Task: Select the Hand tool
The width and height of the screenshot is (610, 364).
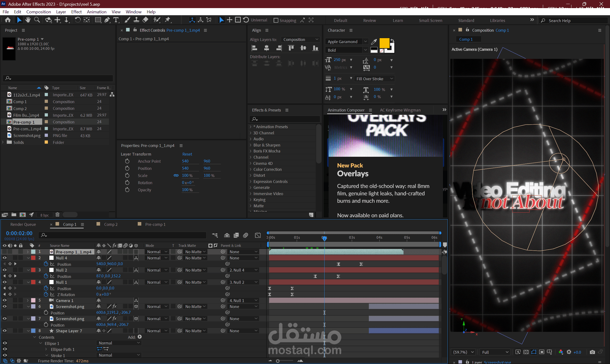Action: click(28, 20)
